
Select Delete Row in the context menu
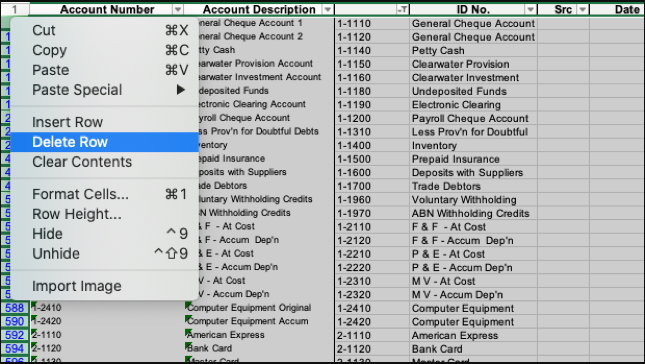pos(104,142)
